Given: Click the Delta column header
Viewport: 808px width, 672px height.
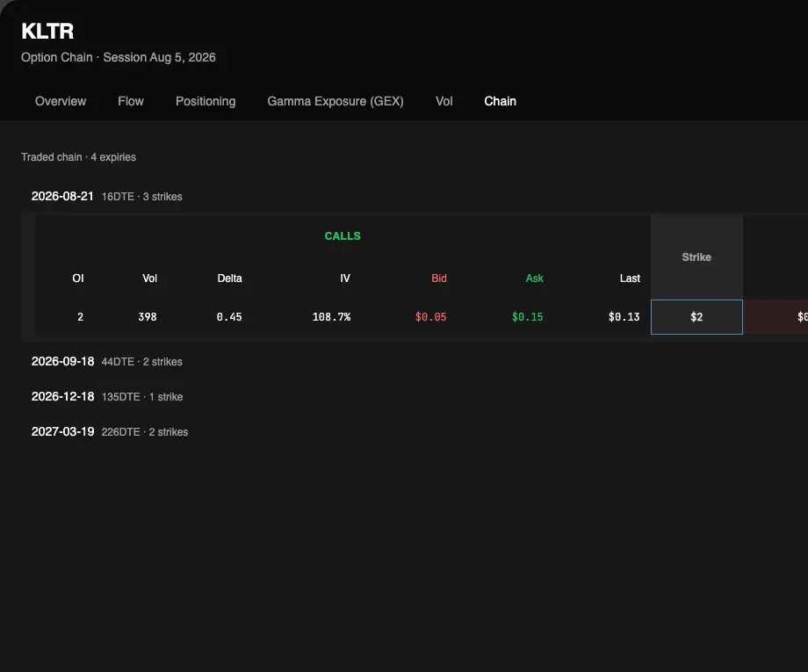Looking at the screenshot, I should click(229, 278).
